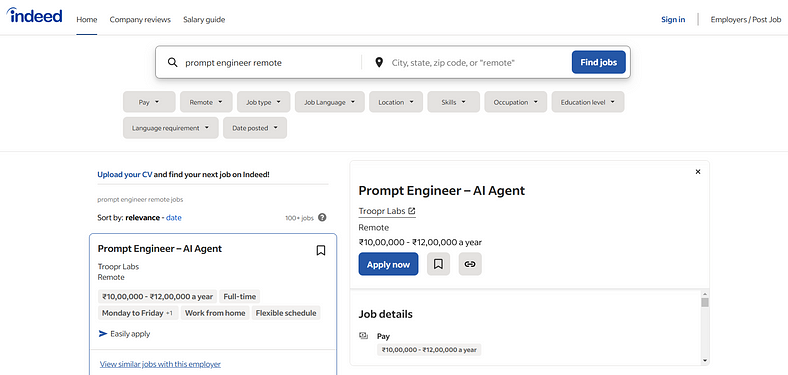Image resolution: width=788 pixels, height=375 pixels.
Task: Save job using bookmark button beside Apply now
Action: [438, 264]
